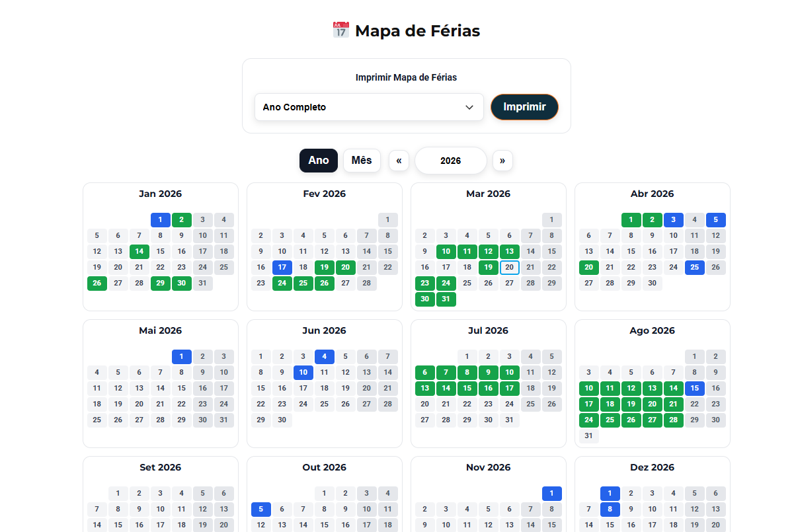The height and width of the screenshot is (532, 796).
Task: Click blue day 25 in Abr 2026
Action: 695,268
